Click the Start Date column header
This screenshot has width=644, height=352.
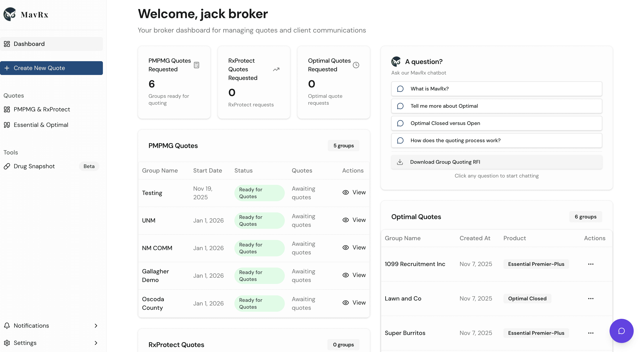[x=207, y=171]
